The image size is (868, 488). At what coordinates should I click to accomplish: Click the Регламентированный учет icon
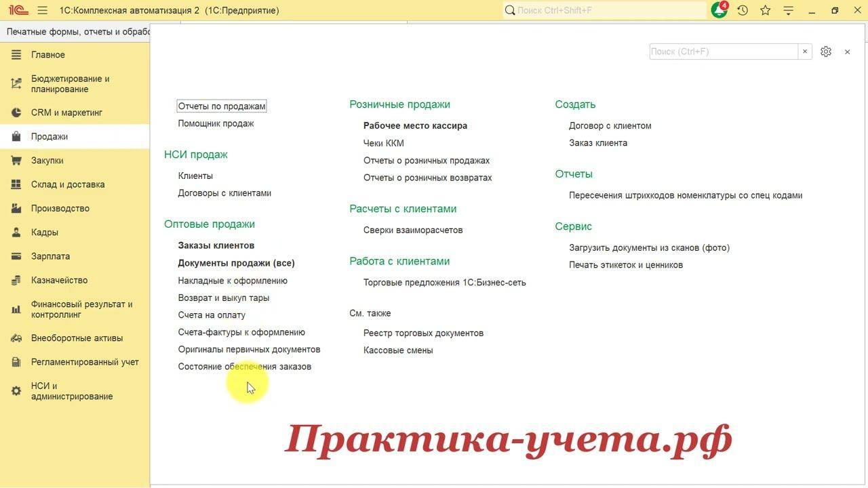click(x=16, y=362)
